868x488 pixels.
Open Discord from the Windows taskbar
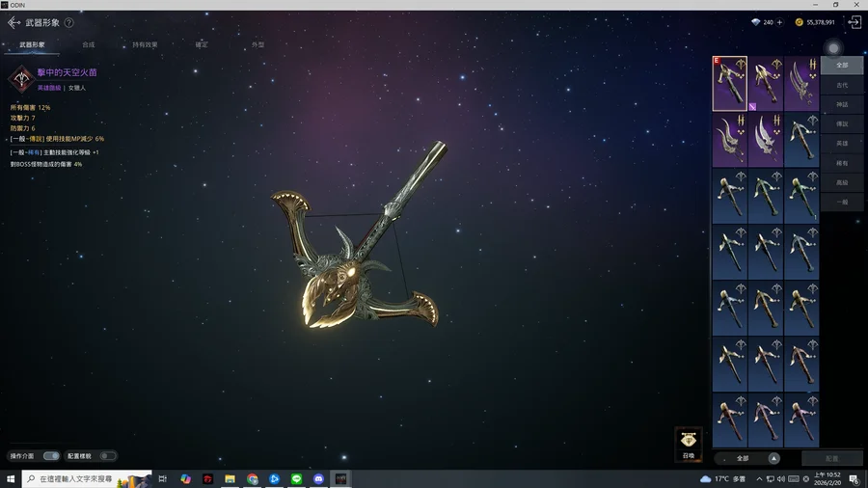coord(318,478)
